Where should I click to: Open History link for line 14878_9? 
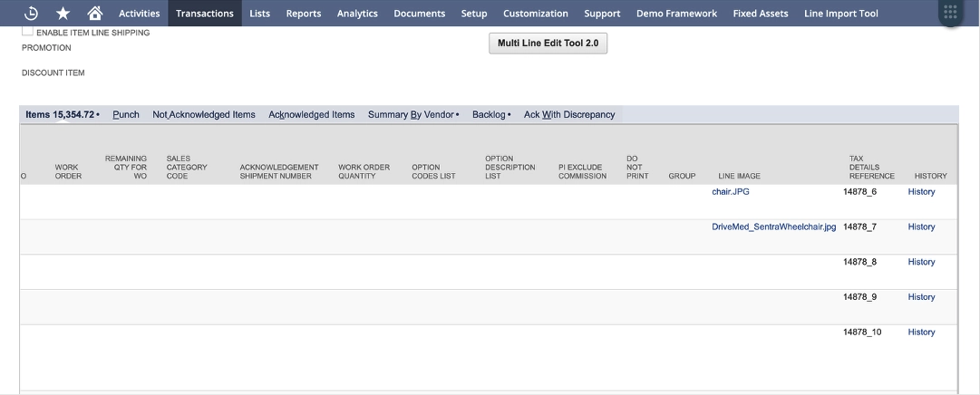tap(921, 297)
